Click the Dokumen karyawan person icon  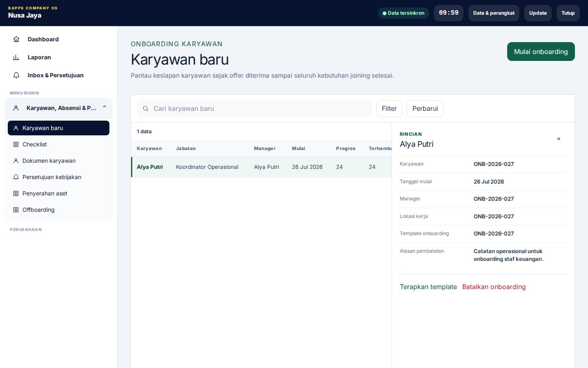click(16, 161)
